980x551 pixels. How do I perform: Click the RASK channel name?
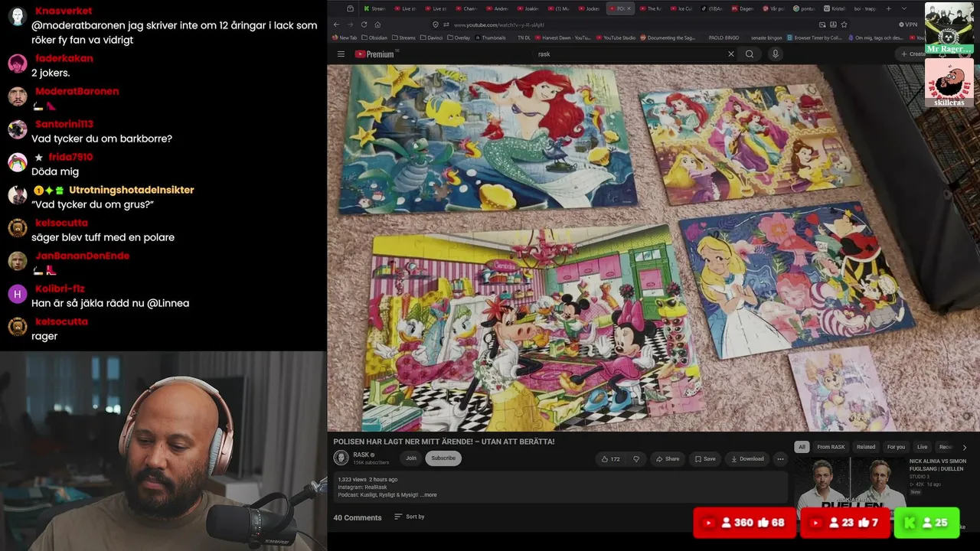pos(361,455)
